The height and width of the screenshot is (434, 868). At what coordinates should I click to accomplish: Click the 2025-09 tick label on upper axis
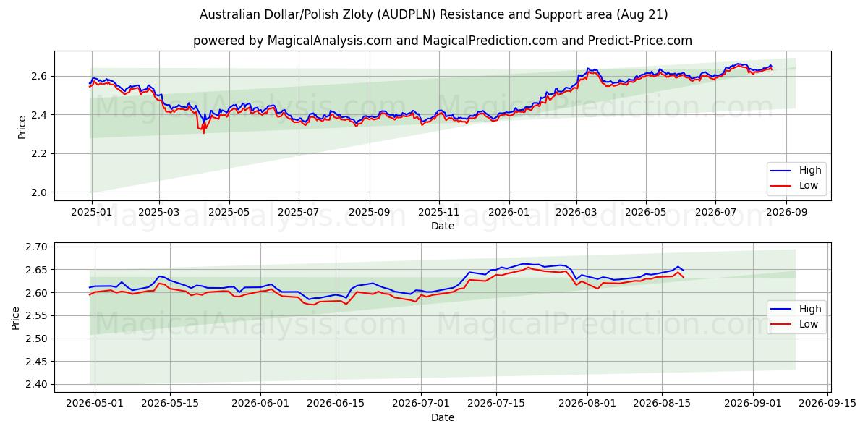pyautogui.click(x=370, y=213)
